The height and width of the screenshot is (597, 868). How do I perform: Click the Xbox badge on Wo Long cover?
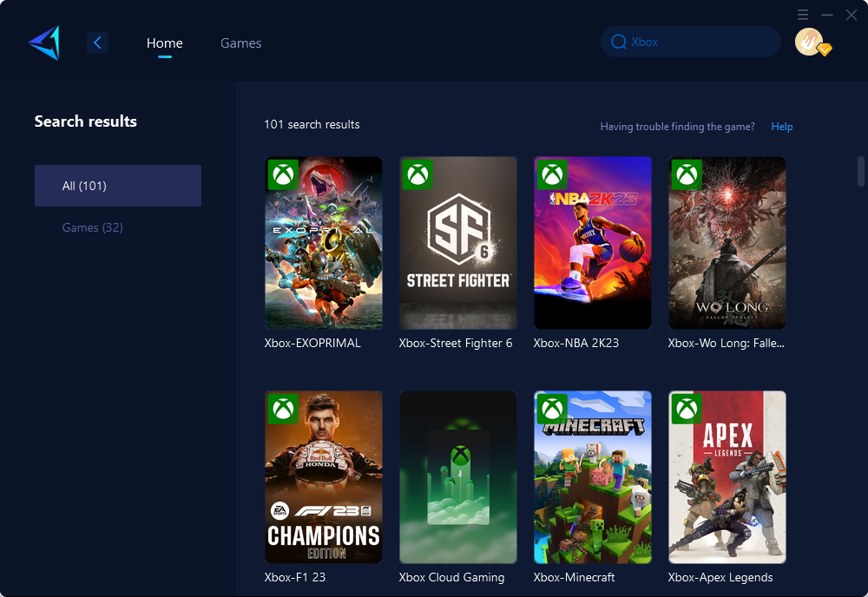click(687, 174)
